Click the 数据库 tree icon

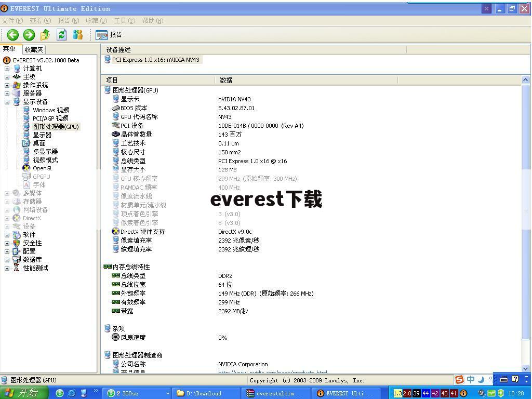point(16,260)
